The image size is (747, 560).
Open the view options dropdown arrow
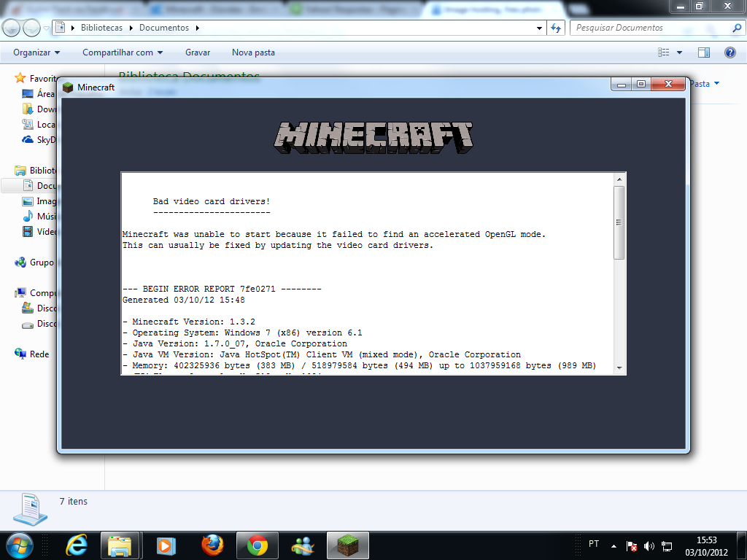(x=680, y=52)
